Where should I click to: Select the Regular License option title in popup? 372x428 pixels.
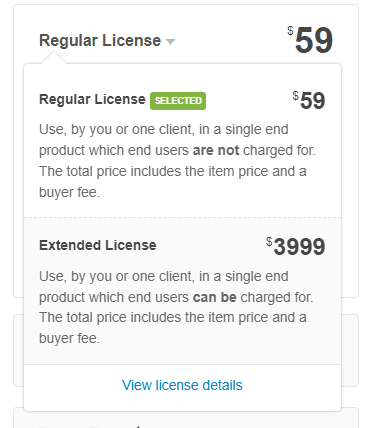pyautogui.click(x=92, y=99)
